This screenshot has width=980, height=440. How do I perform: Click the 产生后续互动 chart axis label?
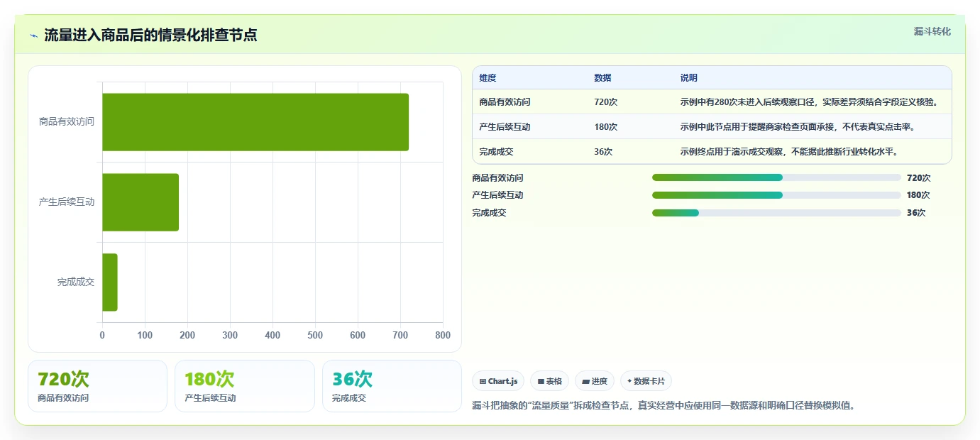pyautogui.click(x=67, y=202)
